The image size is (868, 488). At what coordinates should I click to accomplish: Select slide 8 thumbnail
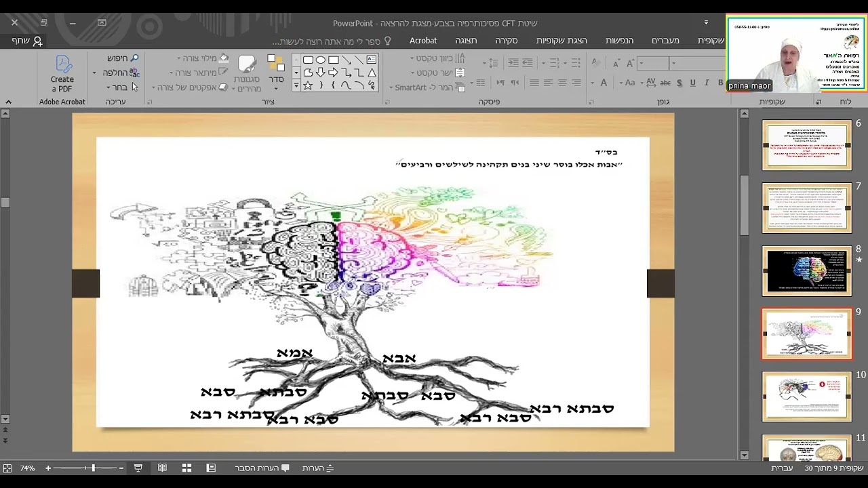807,271
